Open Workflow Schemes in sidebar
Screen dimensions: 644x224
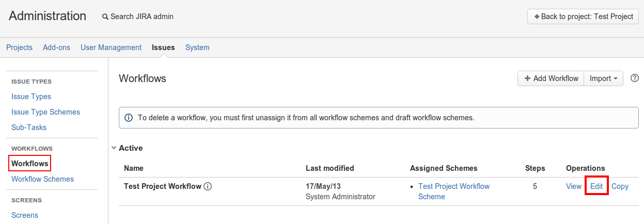point(42,179)
